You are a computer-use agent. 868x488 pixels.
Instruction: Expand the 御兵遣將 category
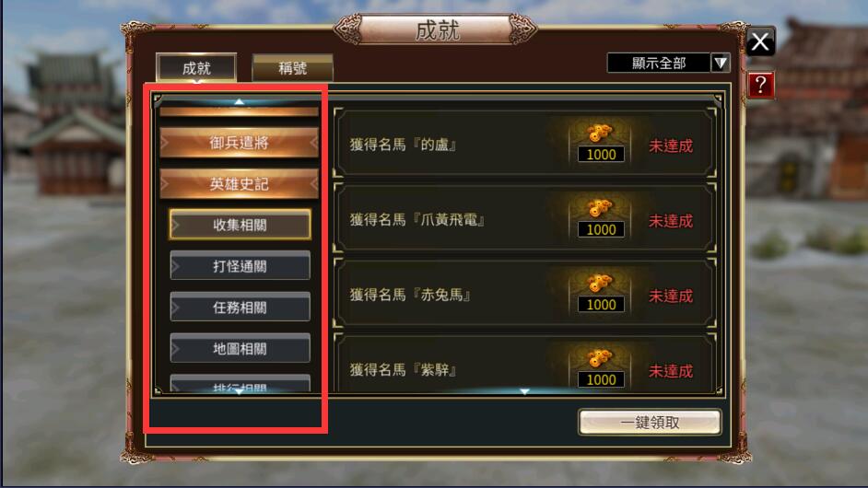point(240,143)
